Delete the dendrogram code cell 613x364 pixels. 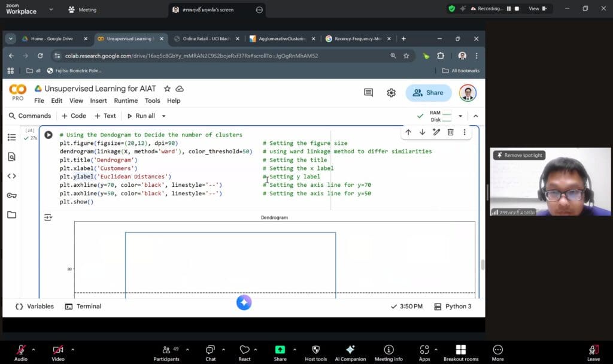pos(450,132)
